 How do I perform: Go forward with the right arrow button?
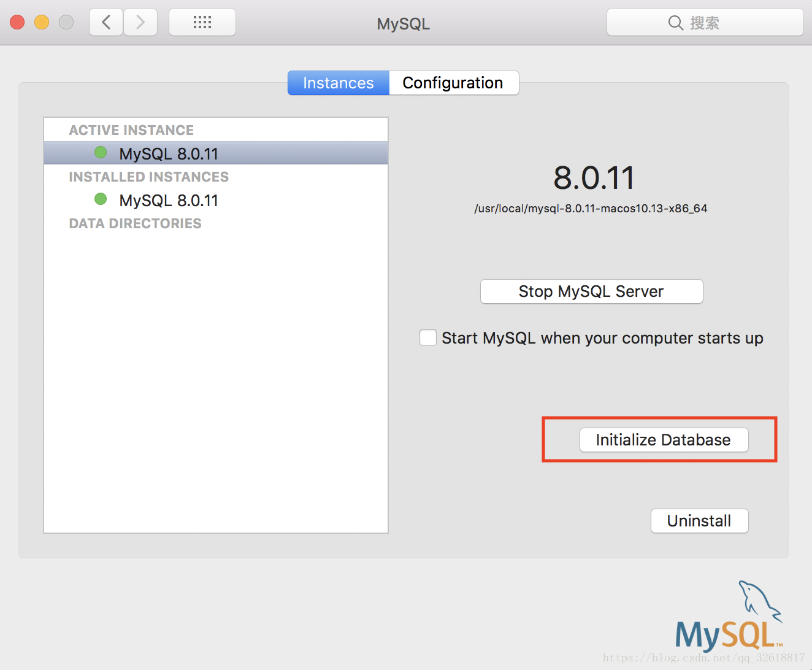pos(140,23)
